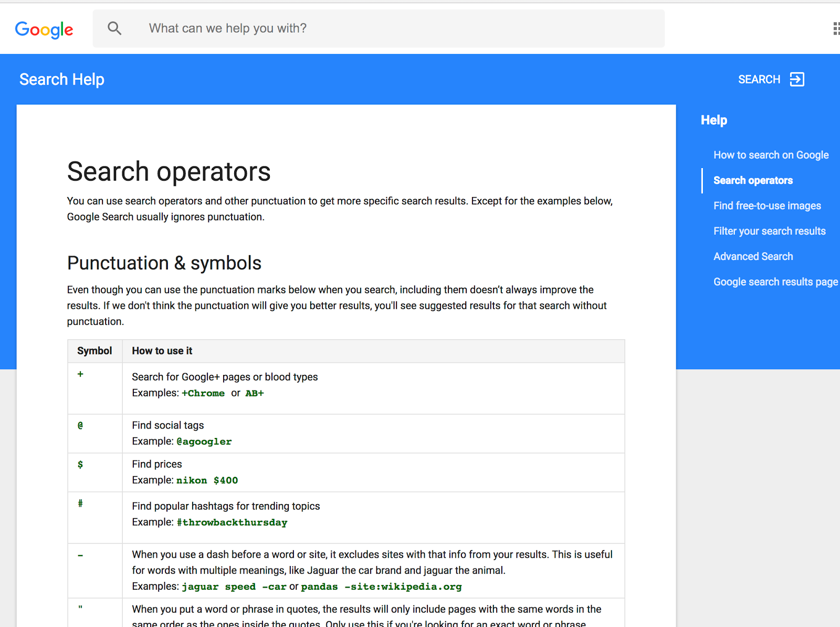Select the '+Chrome' example text
This screenshot has height=627, width=840.
[x=204, y=393]
